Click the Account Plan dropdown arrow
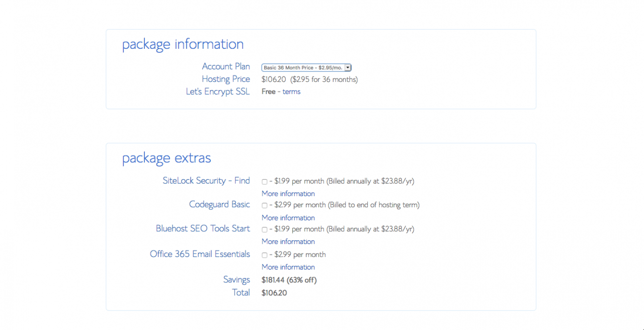Screen dimensions: 644x330 [348, 67]
